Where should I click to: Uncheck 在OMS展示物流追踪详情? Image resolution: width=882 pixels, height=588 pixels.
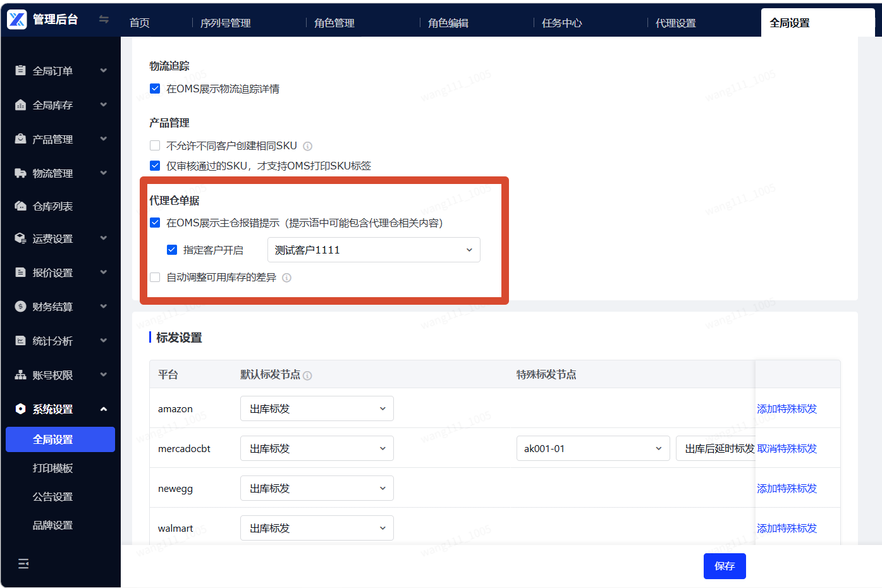tap(155, 89)
